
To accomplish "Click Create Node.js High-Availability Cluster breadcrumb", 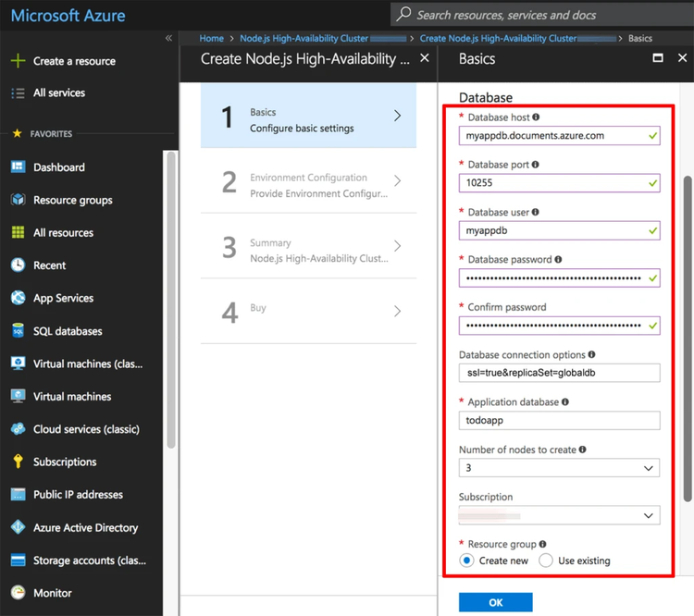I will pos(498,38).
